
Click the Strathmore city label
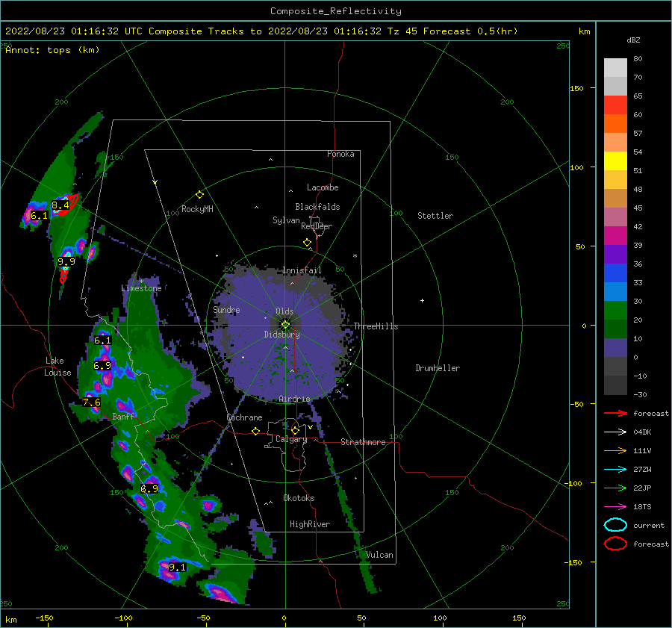[x=363, y=442]
